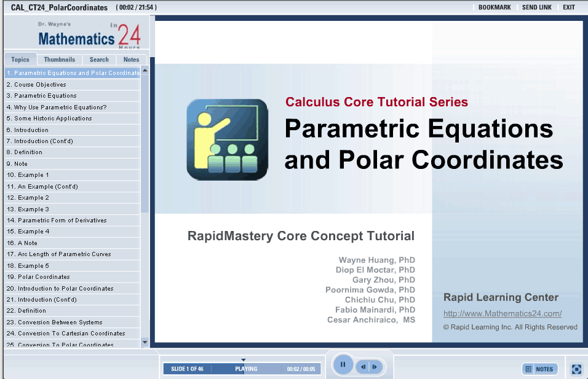588x379 pixels.
Task: Select topic 1 Parametric Equations and Polar Coordinates
Action: tap(73, 73)
